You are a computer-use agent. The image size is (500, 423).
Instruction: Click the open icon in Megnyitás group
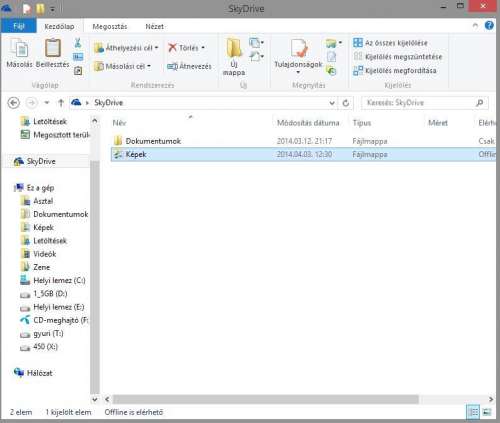[x=331, y=43]
